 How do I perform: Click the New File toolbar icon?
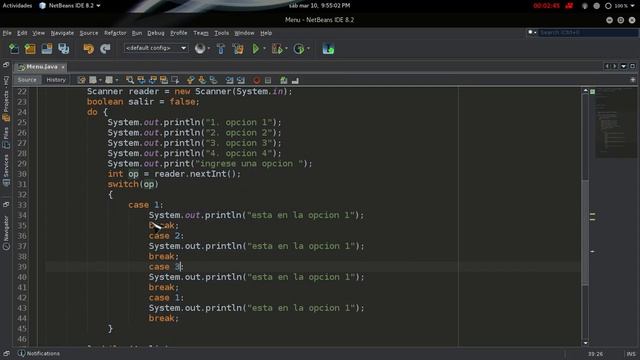pyautogui.click(x=14, y=49)
